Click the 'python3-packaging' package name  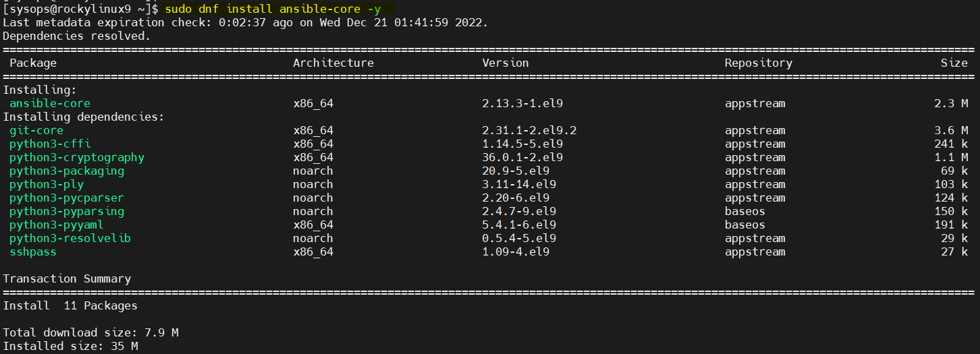67,171
